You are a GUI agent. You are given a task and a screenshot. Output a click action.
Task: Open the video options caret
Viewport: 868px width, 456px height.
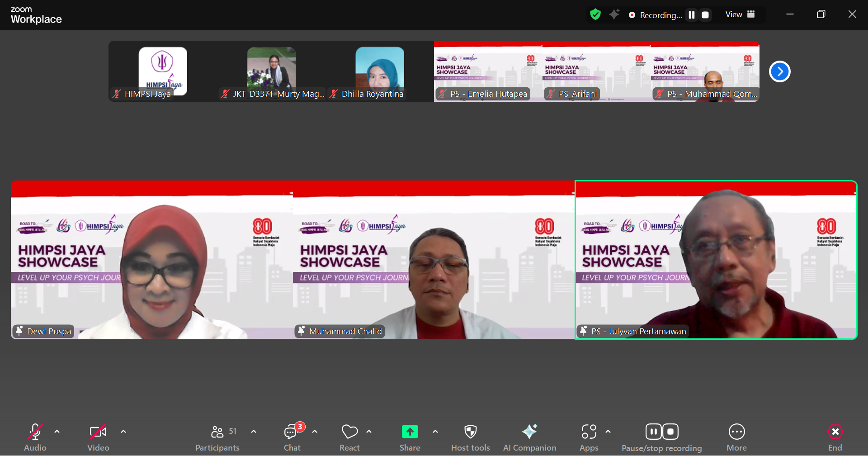pos(123,432)
